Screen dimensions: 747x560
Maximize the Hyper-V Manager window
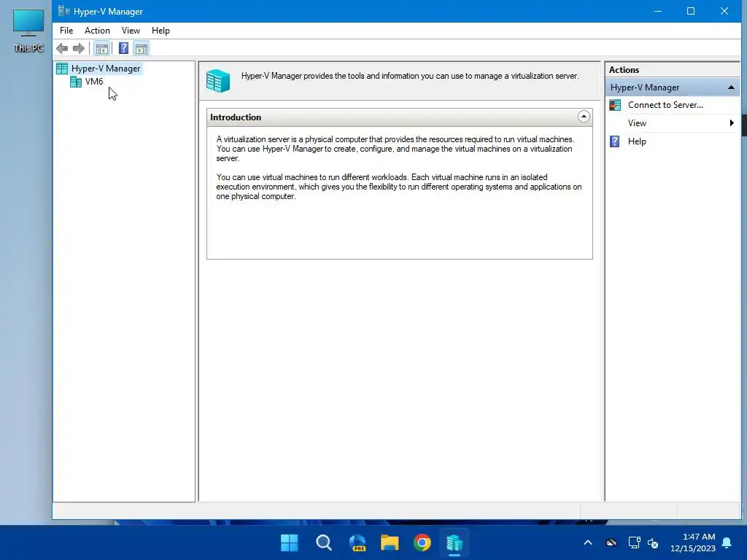[x=691, y=11]
